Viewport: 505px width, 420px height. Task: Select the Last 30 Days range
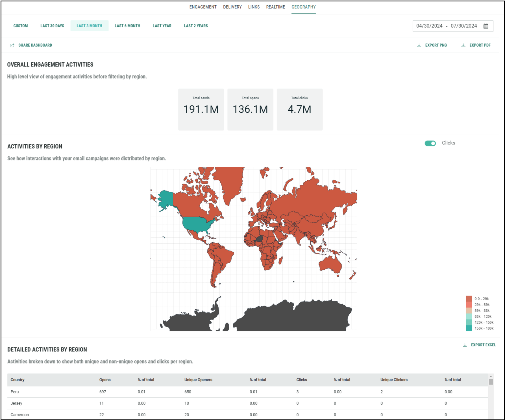point(52,26)
